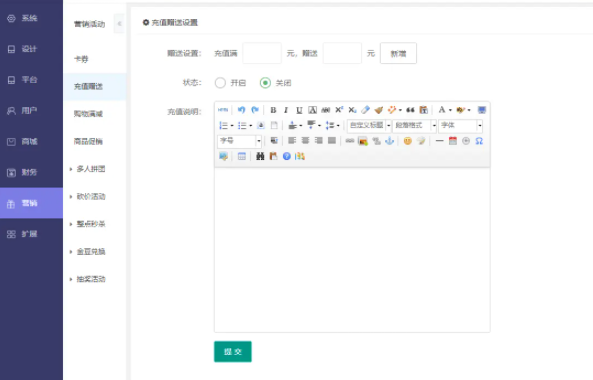
Task: Expand the 多人拼团 submenu
Action: (x=91, y=169)
